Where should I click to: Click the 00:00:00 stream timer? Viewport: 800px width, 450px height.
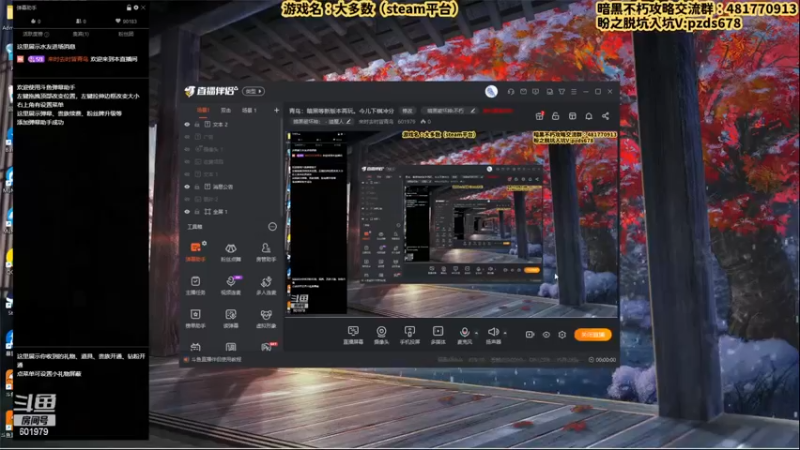tap(603, 360)
